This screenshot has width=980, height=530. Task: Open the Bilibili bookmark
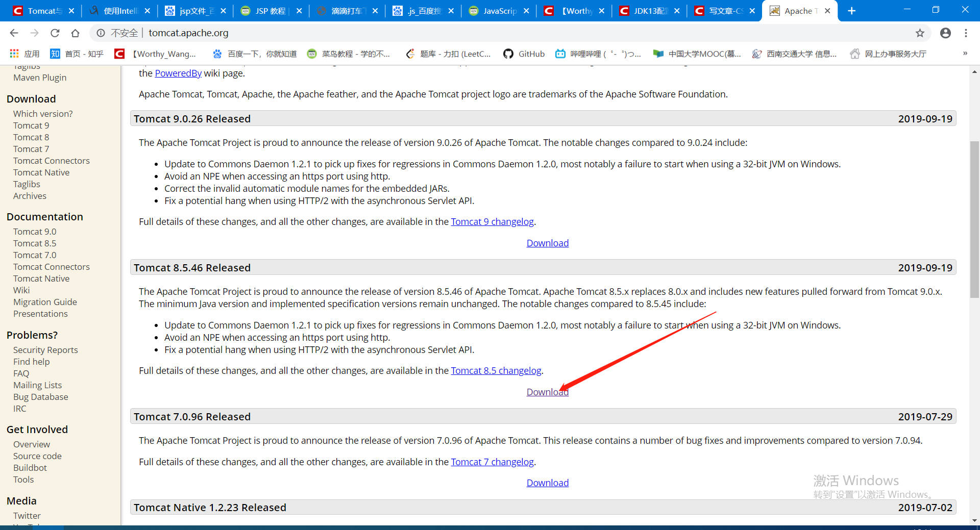(598, 54)
